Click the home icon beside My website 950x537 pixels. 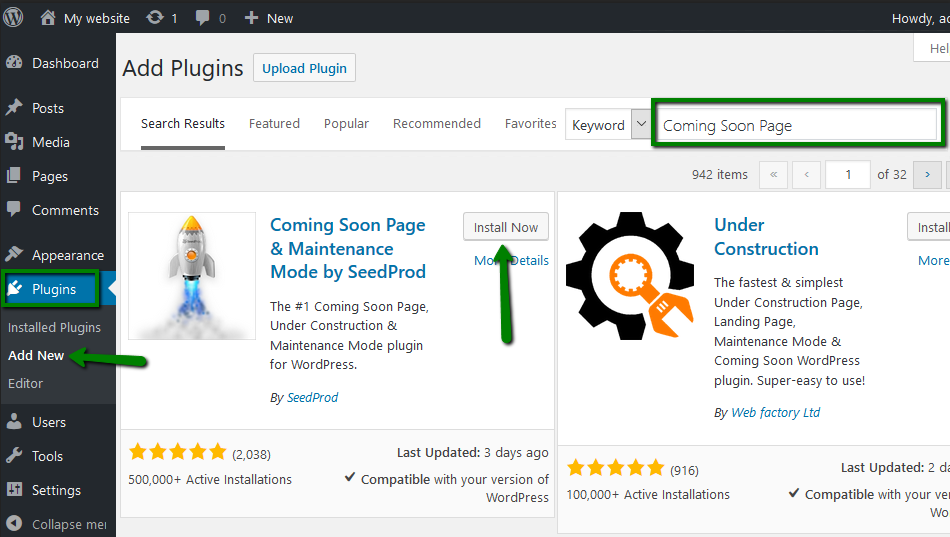pos(48,18)
